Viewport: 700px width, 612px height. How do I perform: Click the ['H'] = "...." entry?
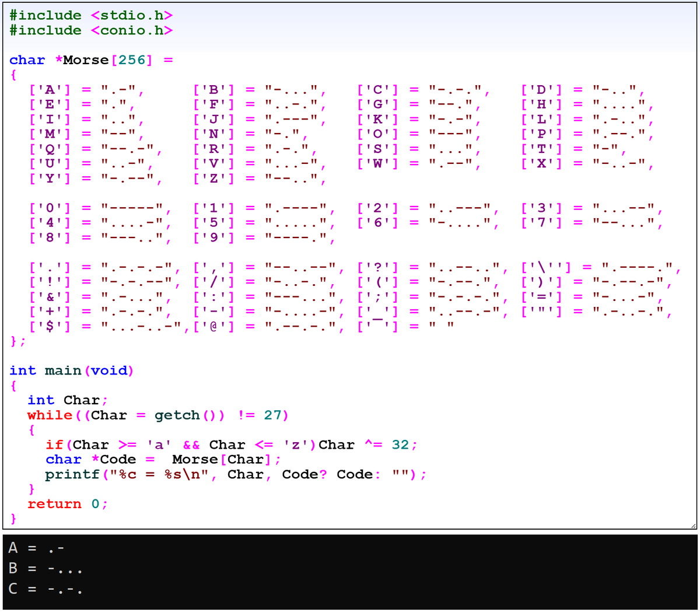(587, 105)
